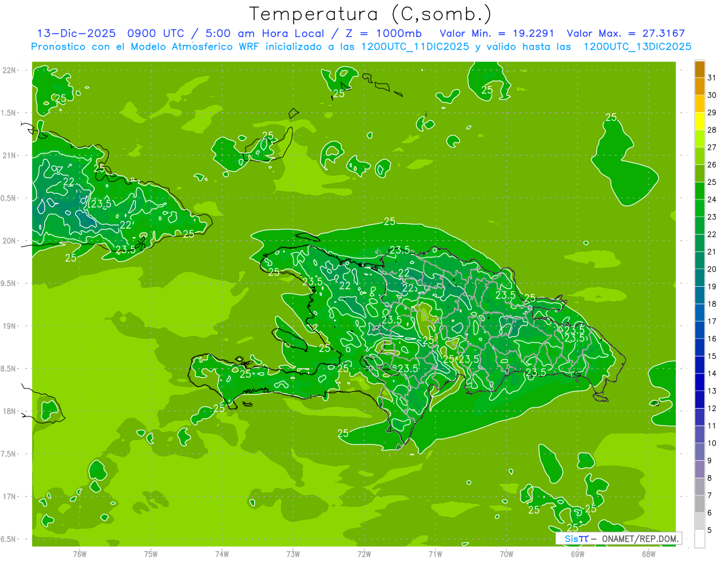
Task: Click the '71W' longitude label
Action: [x=435, y=554]
